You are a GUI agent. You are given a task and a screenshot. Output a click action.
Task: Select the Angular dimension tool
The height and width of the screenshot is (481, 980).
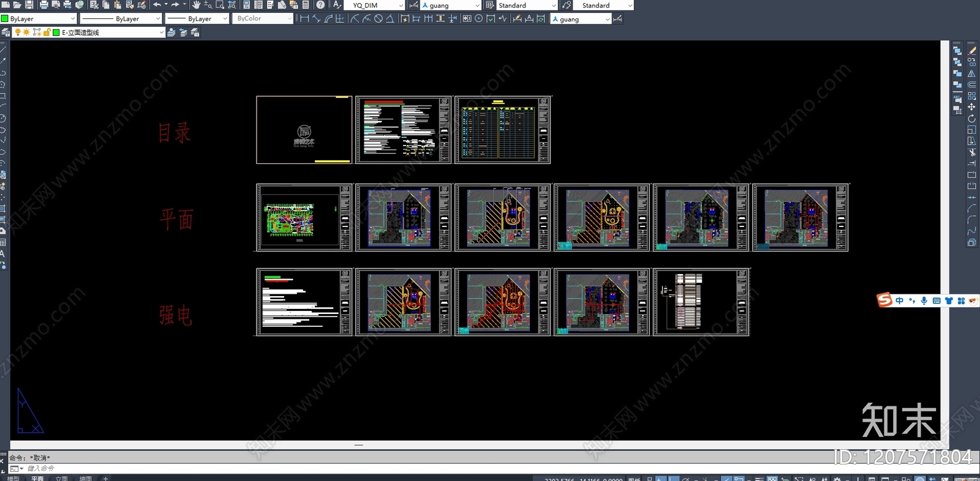[390, 19]
